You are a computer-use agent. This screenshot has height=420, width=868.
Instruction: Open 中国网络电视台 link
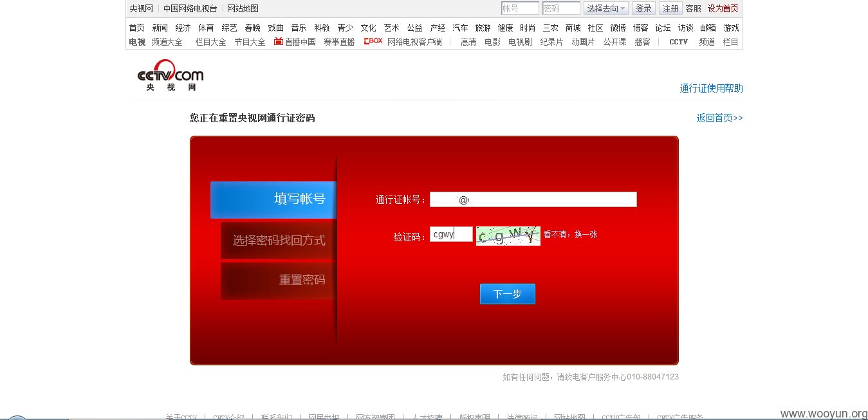pos(190,8)
